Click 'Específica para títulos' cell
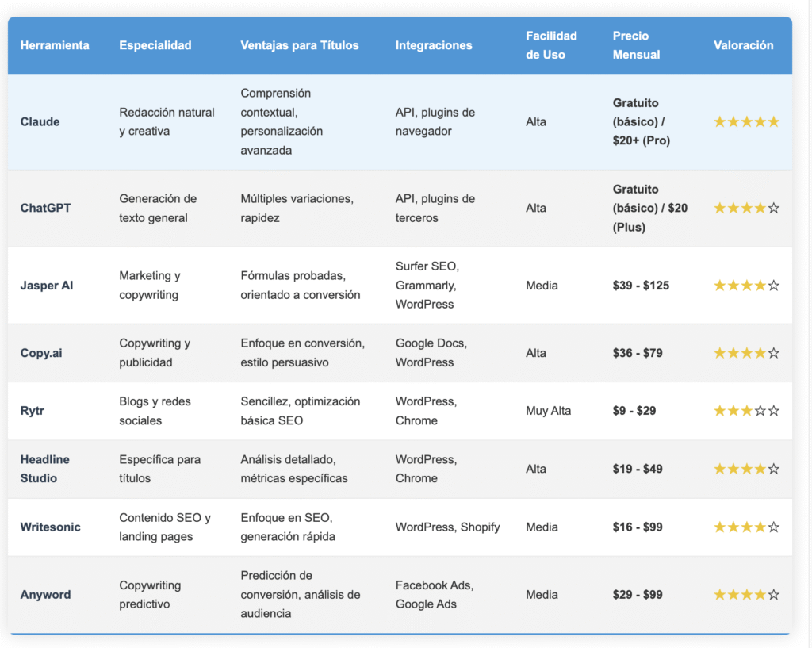The width and height of the screenshot is (812, 648). coord(159,469)
